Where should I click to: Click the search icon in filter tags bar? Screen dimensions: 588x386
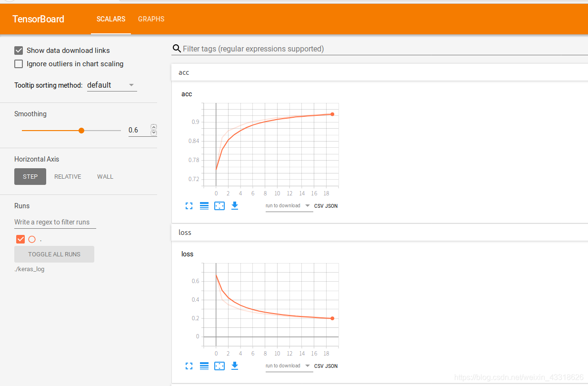click(x=177, y=49)
